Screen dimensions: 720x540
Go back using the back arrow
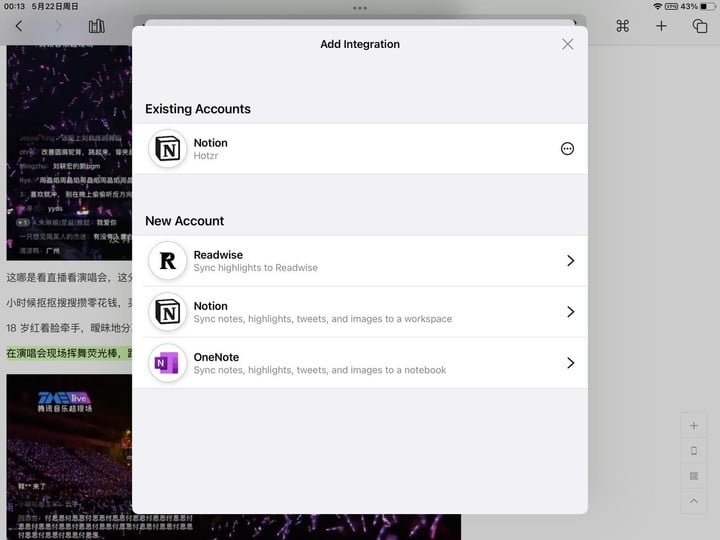[19, 26]
